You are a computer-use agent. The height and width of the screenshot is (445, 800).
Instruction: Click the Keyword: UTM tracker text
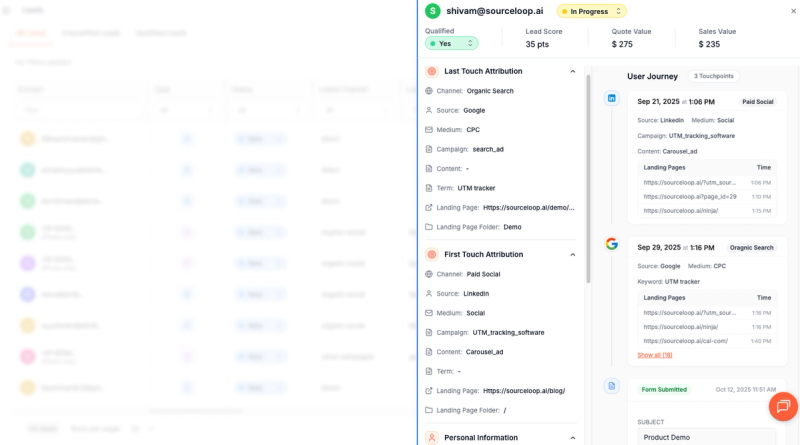click(x=668, y=282)
